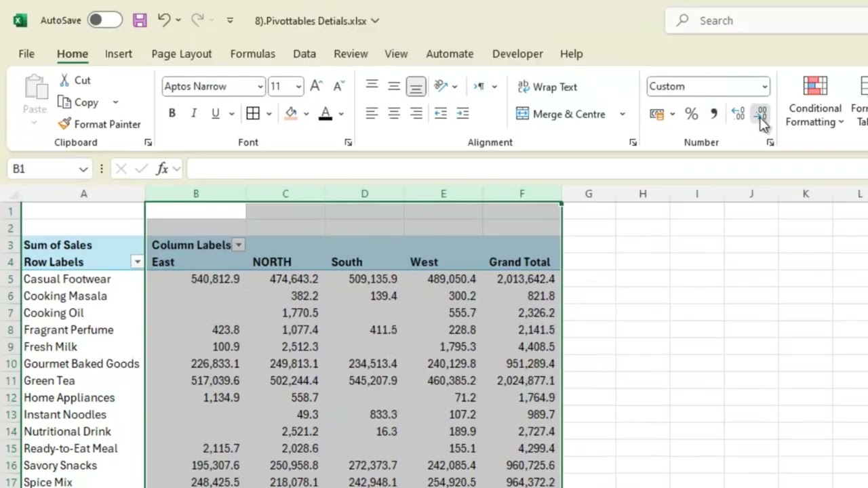Increase font size with large A icon
Viewport: 868px width, 488px height.
coord(316,86)
